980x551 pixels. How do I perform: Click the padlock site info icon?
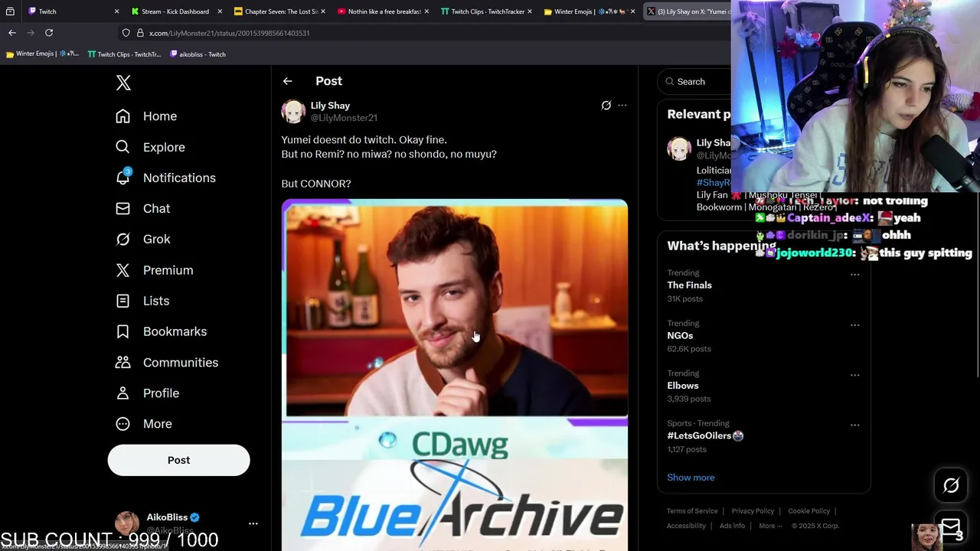click(x=140, y=33)
